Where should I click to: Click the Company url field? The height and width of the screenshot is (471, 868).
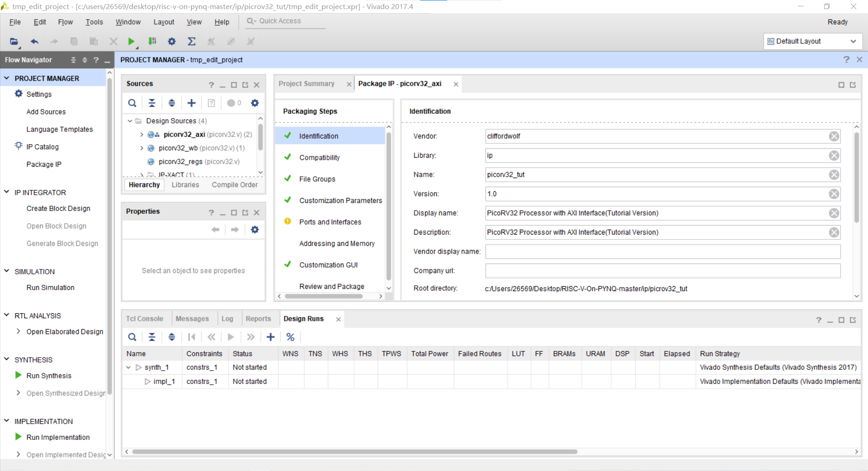pos(663,271)
